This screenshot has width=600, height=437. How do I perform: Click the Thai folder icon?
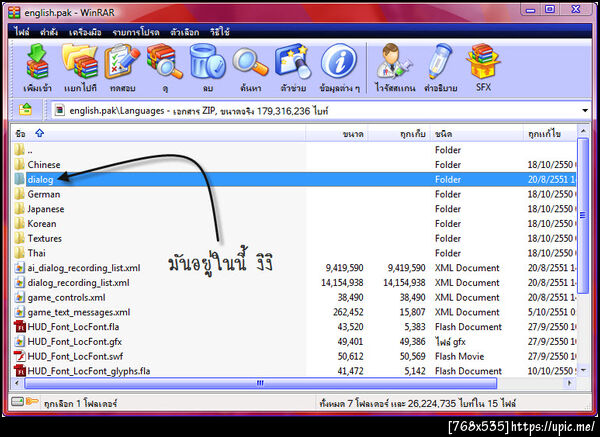tap(20, 253)
